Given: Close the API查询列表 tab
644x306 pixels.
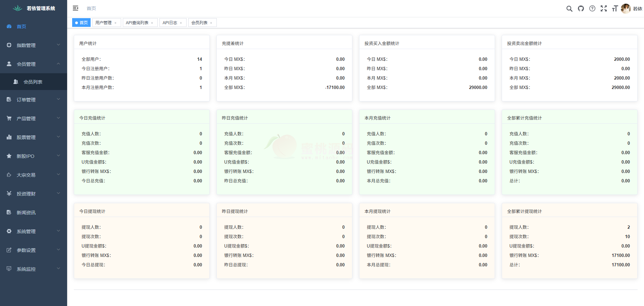Looking at the screenshot, I should tap(152, 23).
